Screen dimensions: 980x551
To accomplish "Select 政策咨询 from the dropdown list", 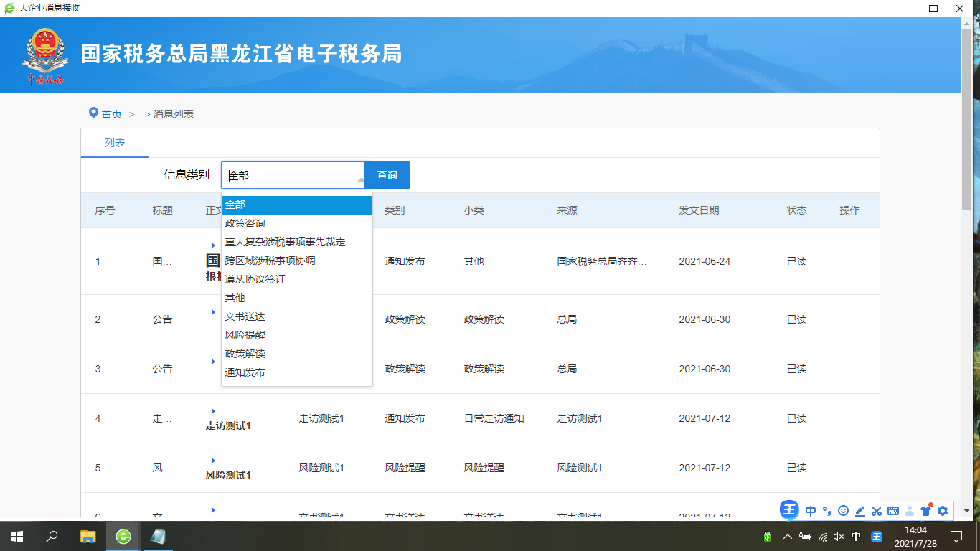I will (x=245, y=223).
